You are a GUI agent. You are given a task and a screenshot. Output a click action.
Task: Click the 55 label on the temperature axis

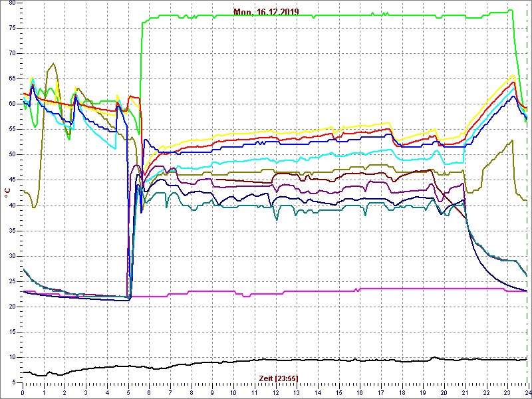[x=11, y=130]
